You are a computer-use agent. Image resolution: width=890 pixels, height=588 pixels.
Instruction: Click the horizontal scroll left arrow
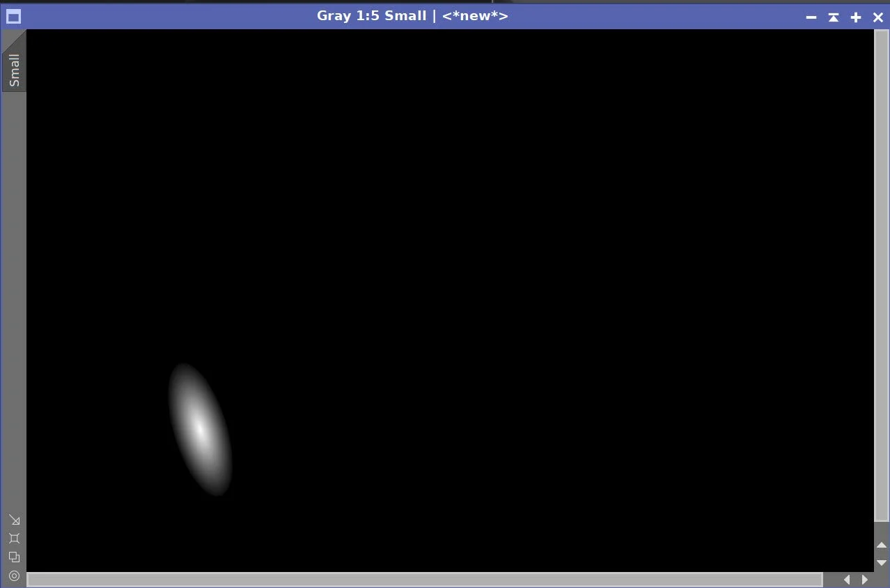(x=847, y=580)
